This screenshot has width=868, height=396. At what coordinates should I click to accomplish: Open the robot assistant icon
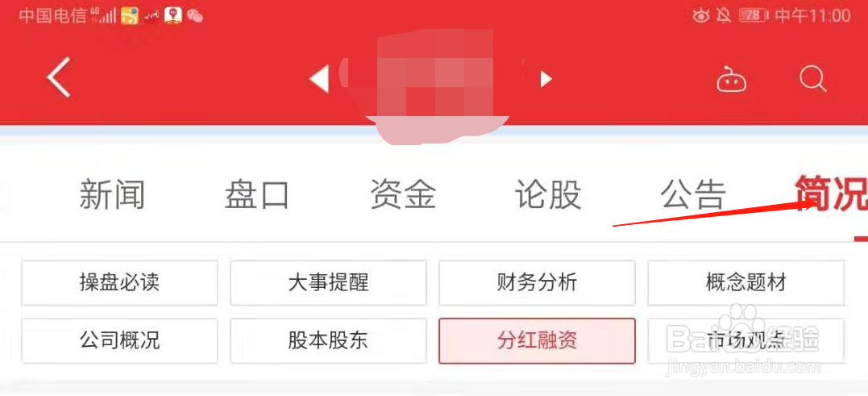coord(731,81)
